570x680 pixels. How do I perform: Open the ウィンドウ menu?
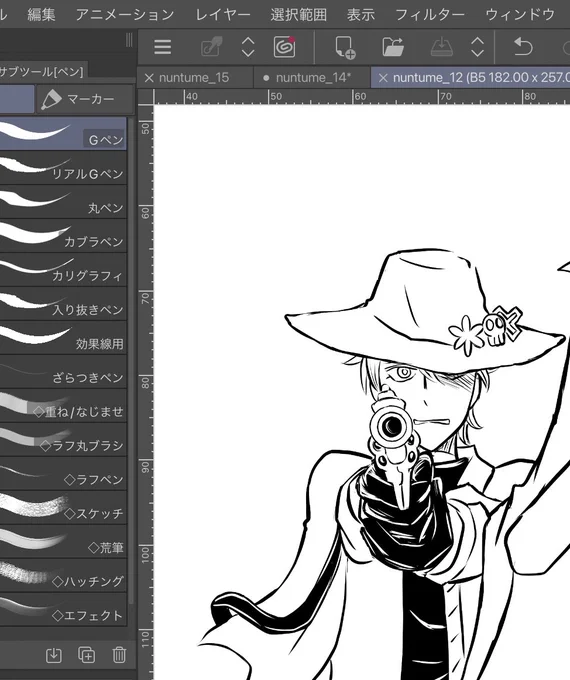coord(520,15)
